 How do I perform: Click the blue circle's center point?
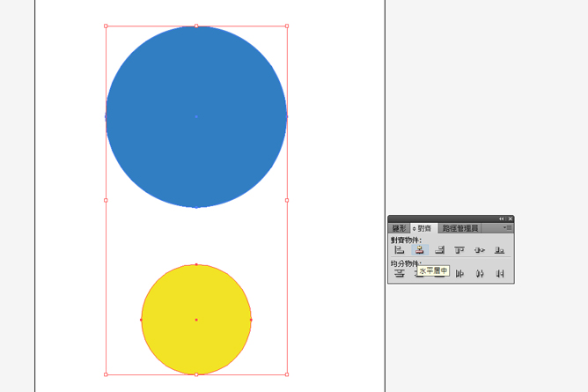pos(196,116)
